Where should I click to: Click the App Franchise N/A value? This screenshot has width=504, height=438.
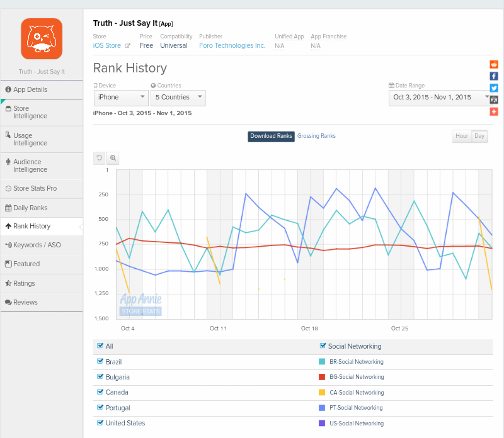(x=316, y=46)
